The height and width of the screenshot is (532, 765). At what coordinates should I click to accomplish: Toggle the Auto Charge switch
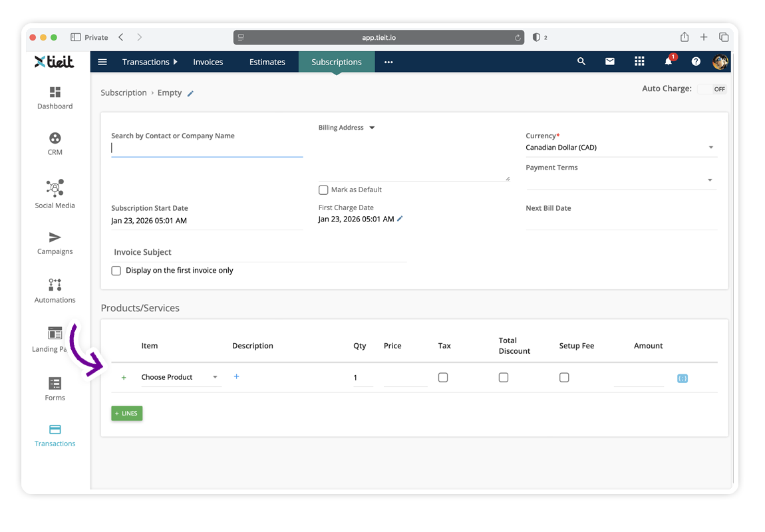712,89
